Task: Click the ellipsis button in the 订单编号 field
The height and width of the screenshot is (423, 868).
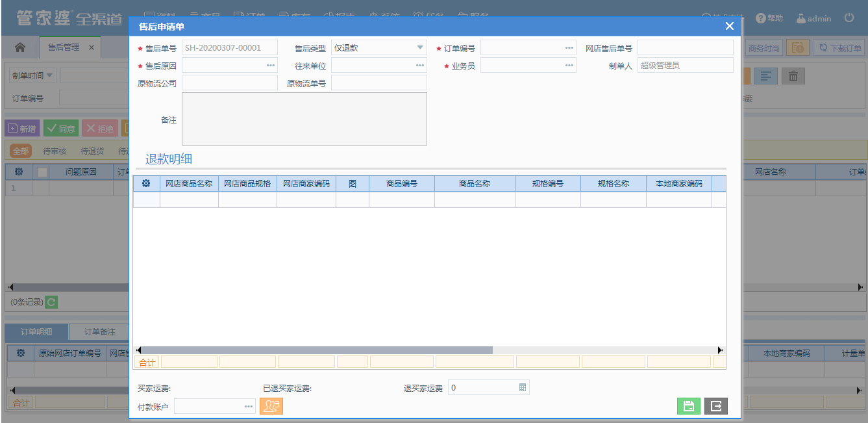Action: [569, 48]
